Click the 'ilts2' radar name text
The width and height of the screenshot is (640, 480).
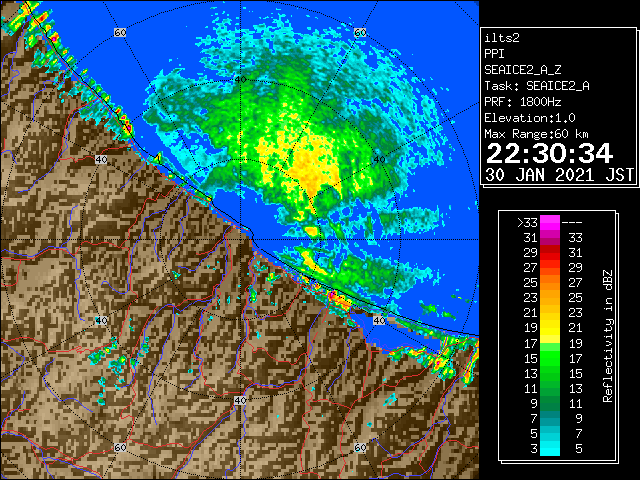coord(502,38)
